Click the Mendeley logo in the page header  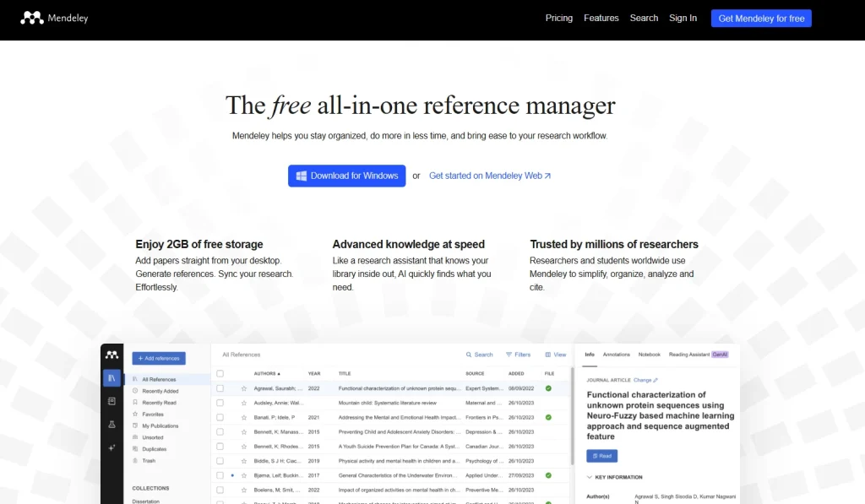[x=54, y=19]
